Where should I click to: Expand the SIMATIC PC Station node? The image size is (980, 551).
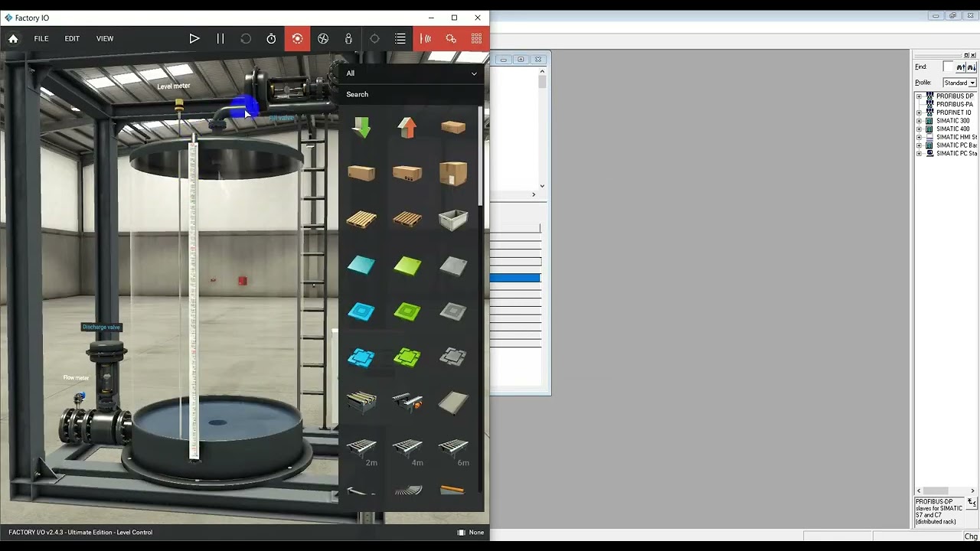919,154
